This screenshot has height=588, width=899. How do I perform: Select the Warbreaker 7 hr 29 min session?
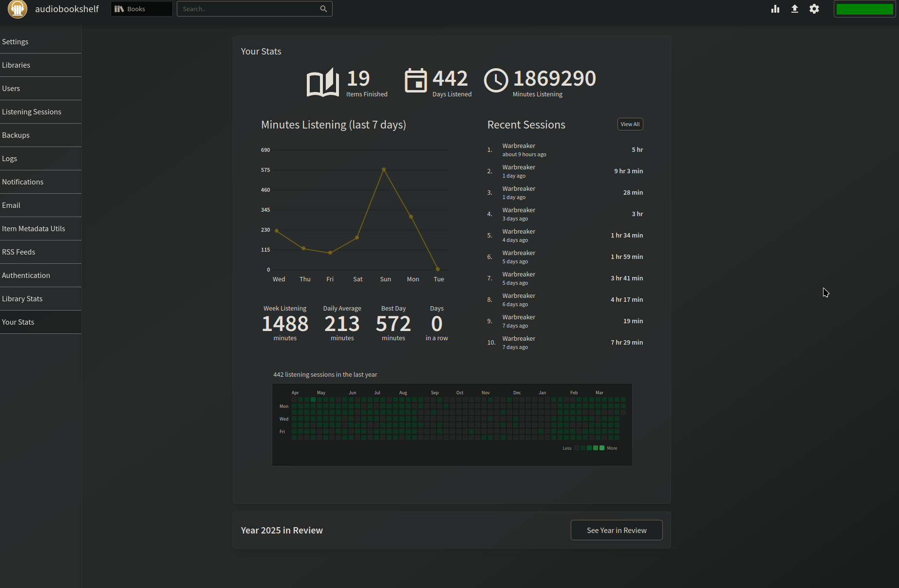[x=565, y=343]
